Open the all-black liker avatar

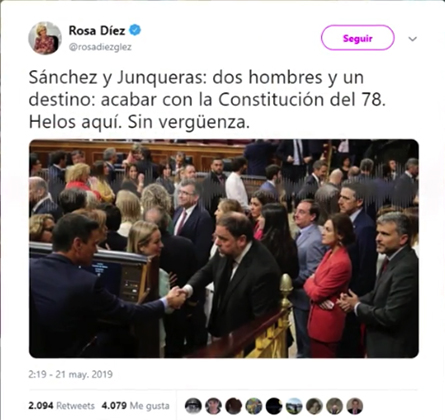tap(274, 406)
